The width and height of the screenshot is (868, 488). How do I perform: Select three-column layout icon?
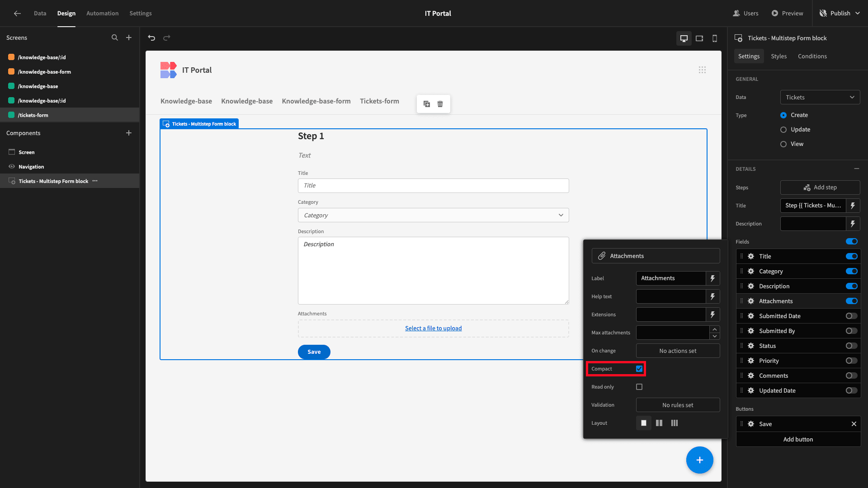click(675, 423)
